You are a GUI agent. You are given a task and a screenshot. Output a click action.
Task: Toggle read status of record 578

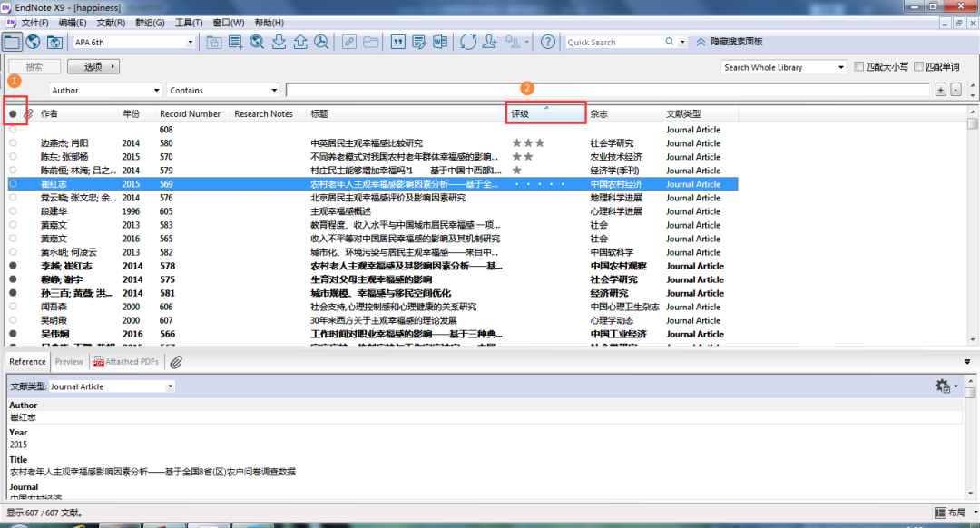[13, 266]
